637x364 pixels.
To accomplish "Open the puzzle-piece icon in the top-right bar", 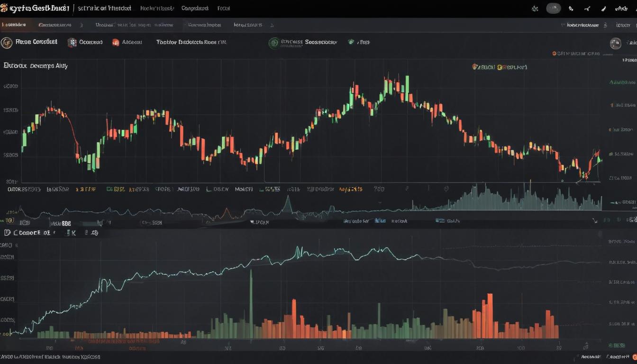I will tap(535, 8).
